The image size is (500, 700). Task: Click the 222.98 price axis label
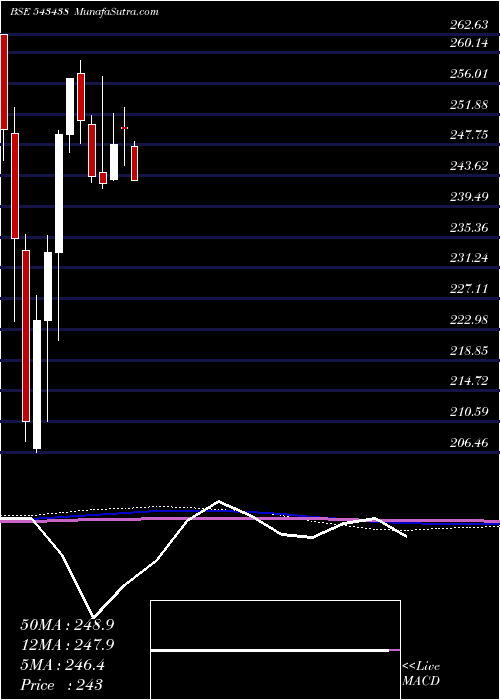[469, 320]
